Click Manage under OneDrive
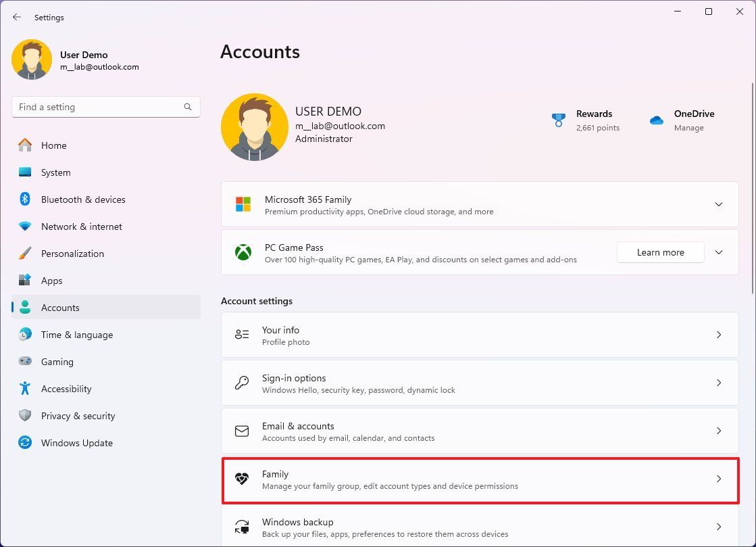 (x=688, y=128)
